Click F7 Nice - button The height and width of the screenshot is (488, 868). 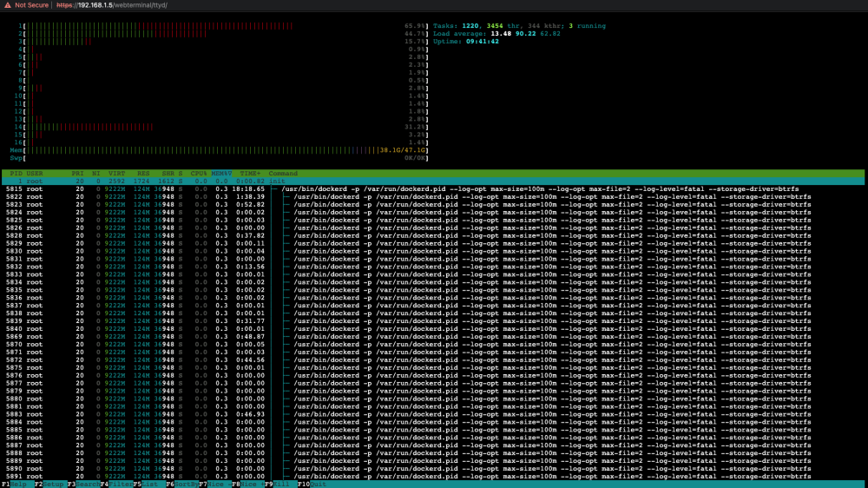pyautogui.click(x=215, y=485)
